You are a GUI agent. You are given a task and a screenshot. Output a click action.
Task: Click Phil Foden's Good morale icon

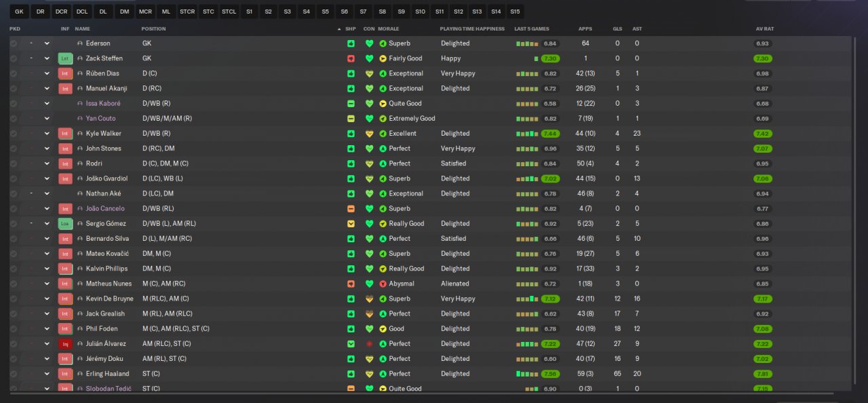[382, 328]
